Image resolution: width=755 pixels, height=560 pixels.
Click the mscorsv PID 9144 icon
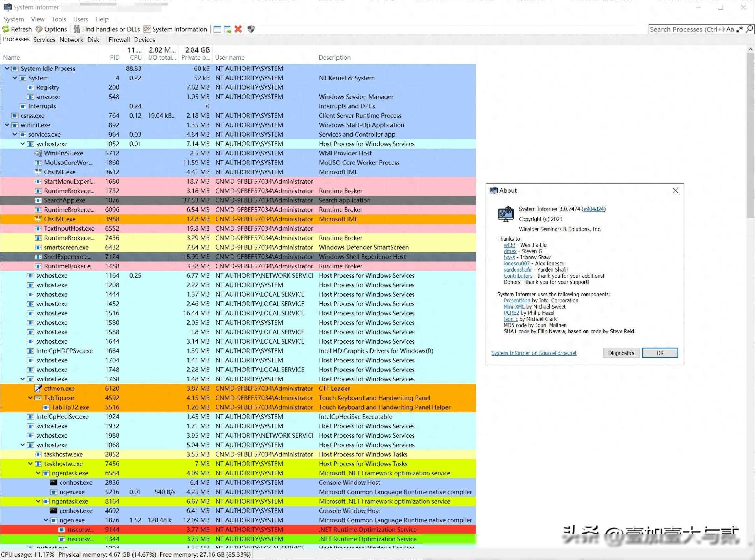click(62, 530)
